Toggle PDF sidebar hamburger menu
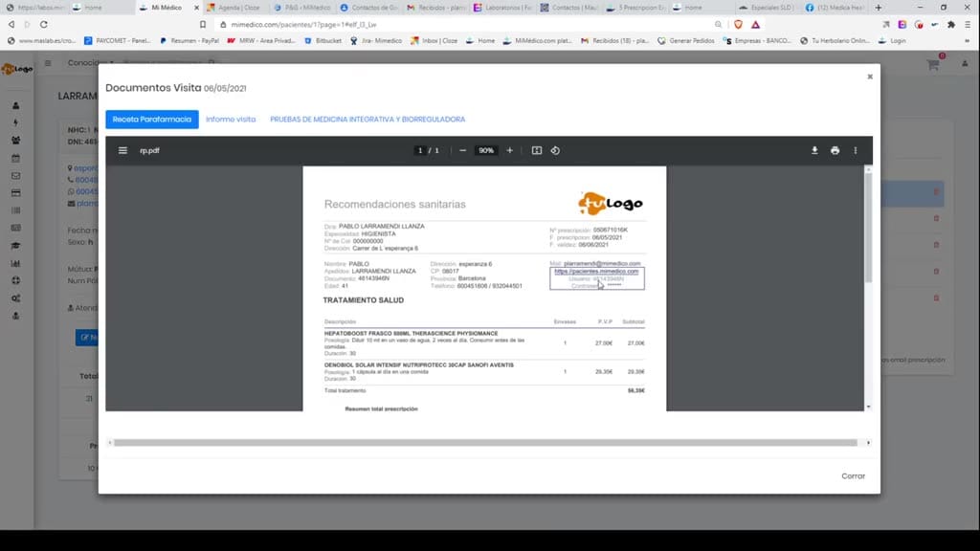 (x=122, y=150)
